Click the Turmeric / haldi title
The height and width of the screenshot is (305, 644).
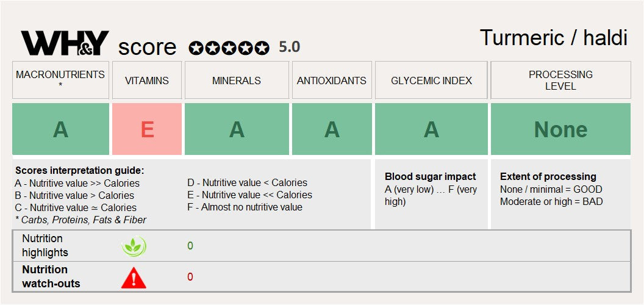coord(554,38)
